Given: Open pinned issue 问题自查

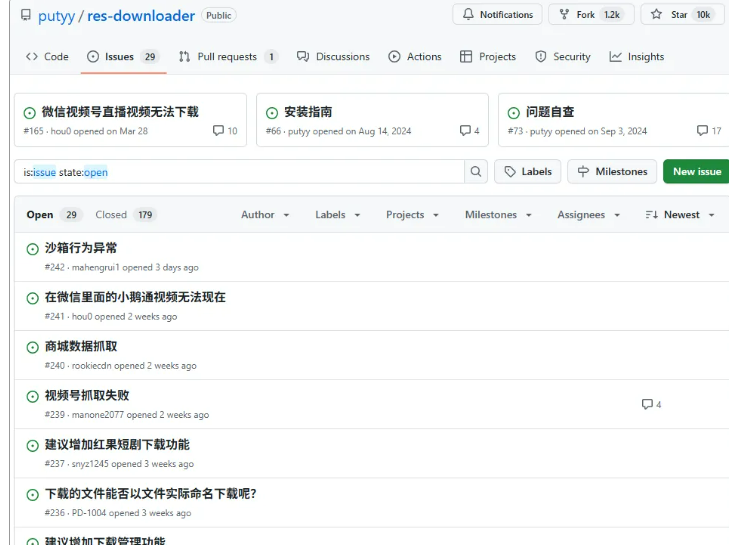Looking at the screenshot, I should (x=550, y=112).
